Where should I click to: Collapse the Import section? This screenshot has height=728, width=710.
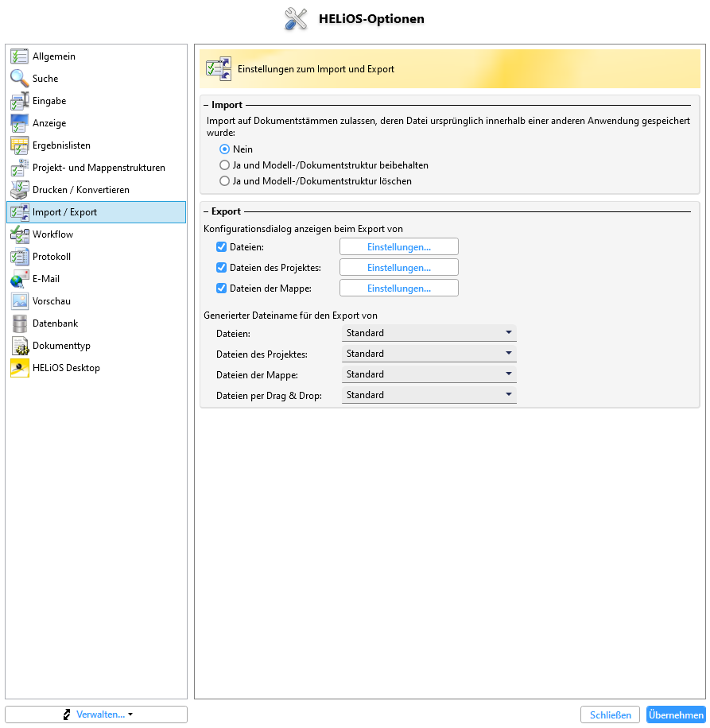point(206,106)
